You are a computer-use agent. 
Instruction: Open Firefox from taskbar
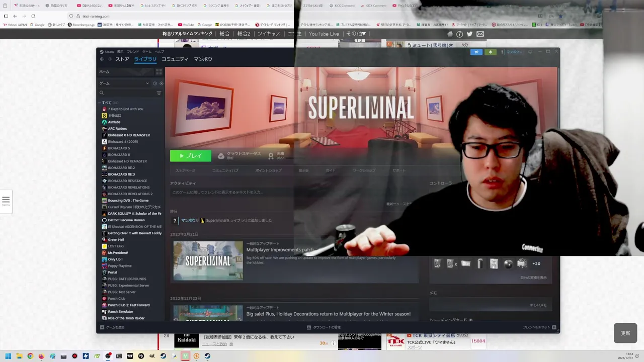(x=41, y=356)
